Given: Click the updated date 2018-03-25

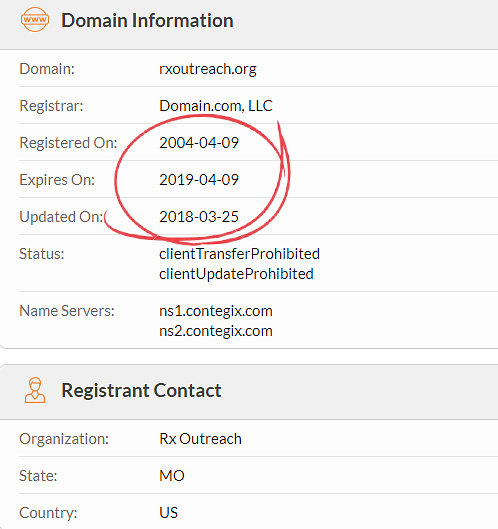Looking at the screenshot, I should [x=199, y=217].
